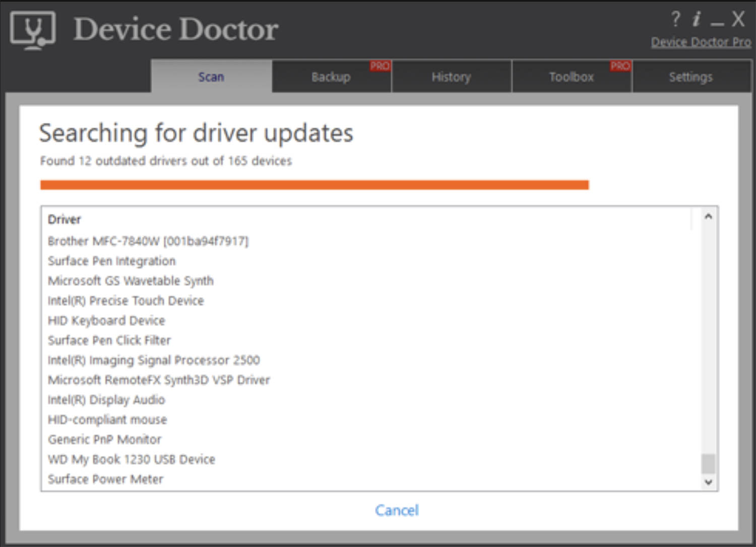Image resolution: width=756 pixels, height=547 pixels.
Task: Switch to the Scan tab
Action: [211, 77]
